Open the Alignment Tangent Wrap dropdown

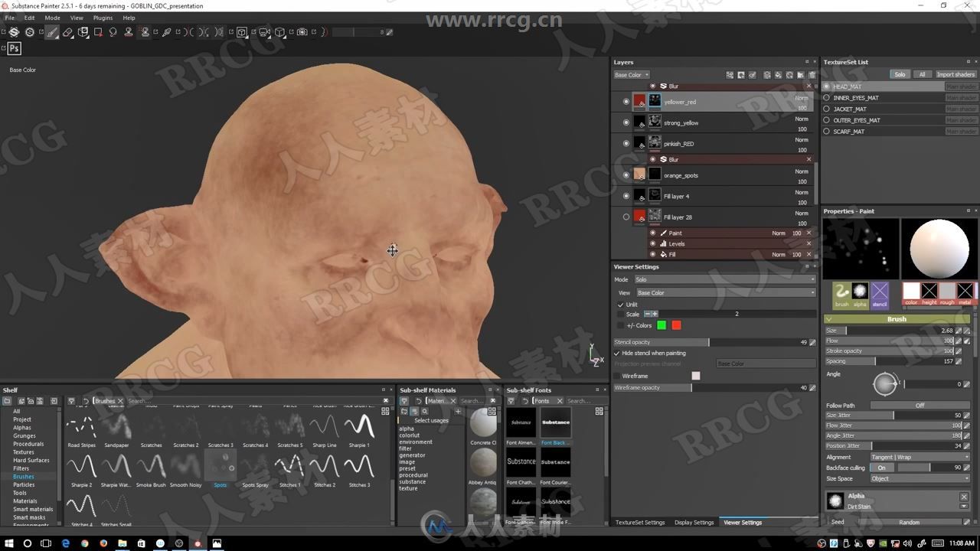[920, 457]
